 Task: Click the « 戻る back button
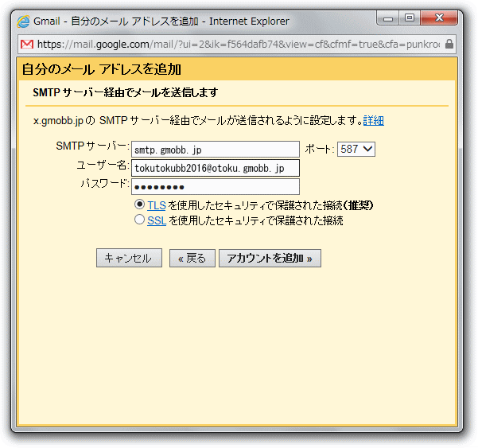tap(192, 259)
